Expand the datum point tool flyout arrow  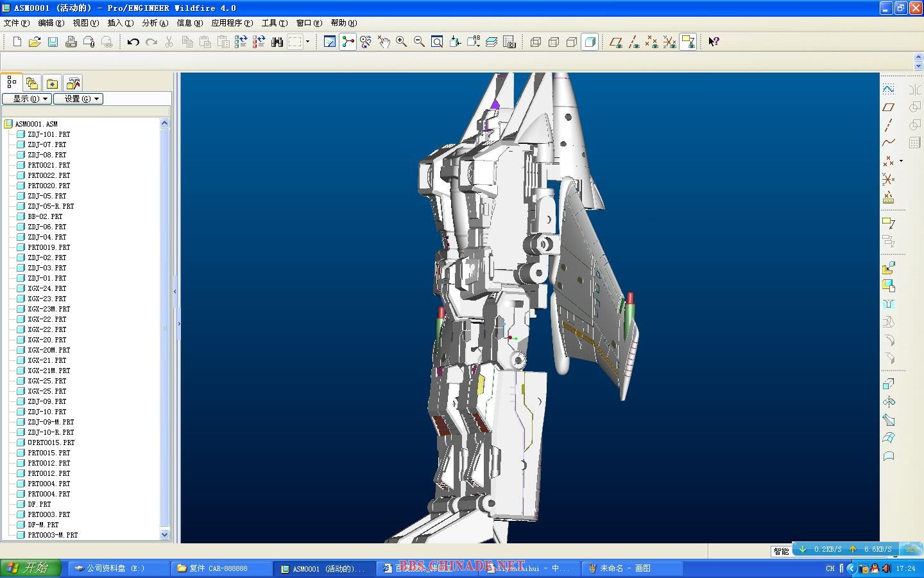901,161
